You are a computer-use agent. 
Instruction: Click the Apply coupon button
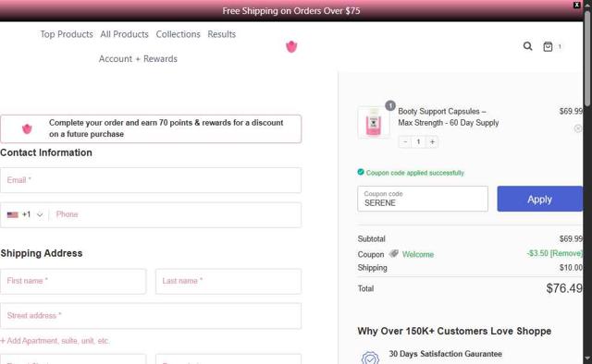click(540, 199)
